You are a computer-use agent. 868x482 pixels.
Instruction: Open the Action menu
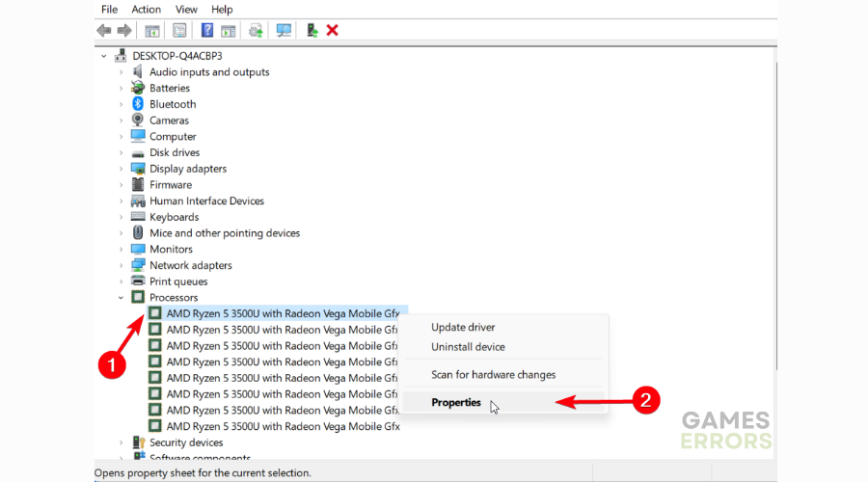click(147, 9)
